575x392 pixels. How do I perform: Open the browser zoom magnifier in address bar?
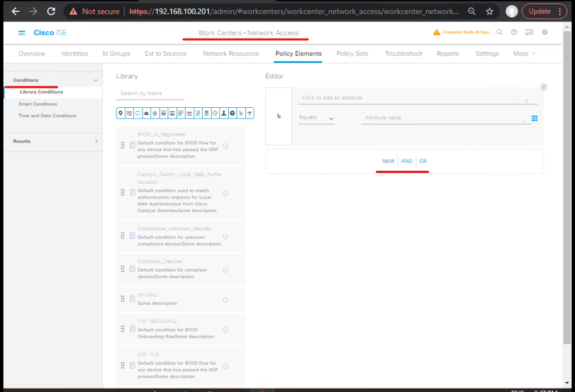pos(472,11)
